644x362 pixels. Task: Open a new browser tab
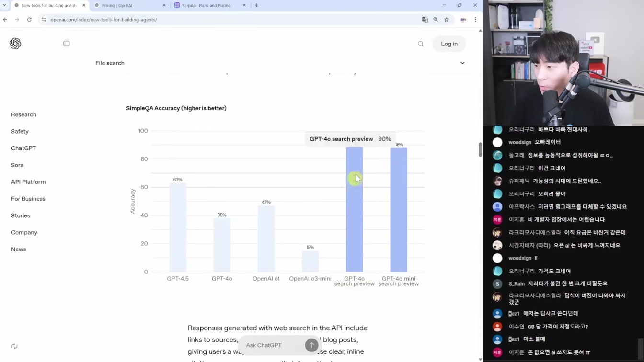click(256, 5)
